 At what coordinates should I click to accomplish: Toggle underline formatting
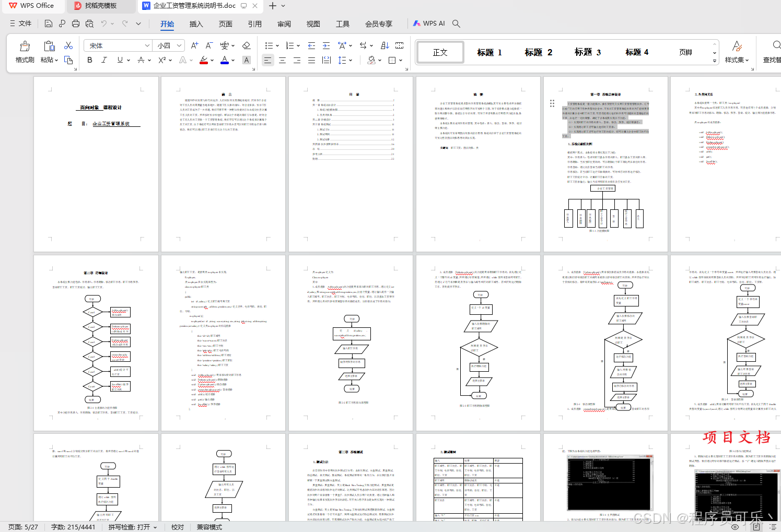point(120,60)
